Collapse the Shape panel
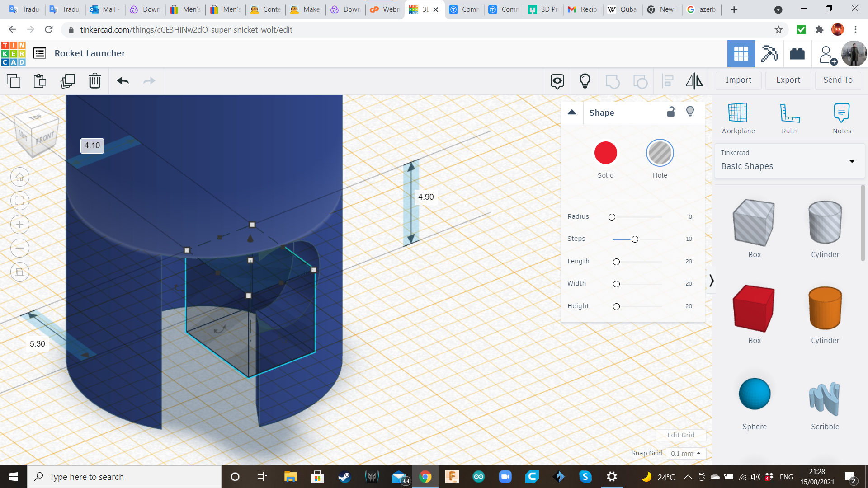This screenshot has height=488, width=868. pos(571,113)
